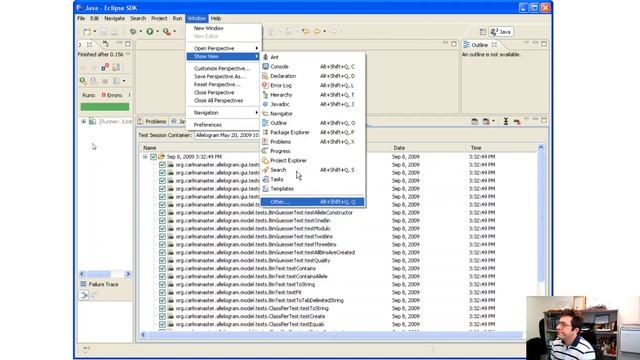Screen dimensions: 640x360
Task: Collapse the Sep 8, 2009 3:32:49 PM tree node
Action: [145, 157]
